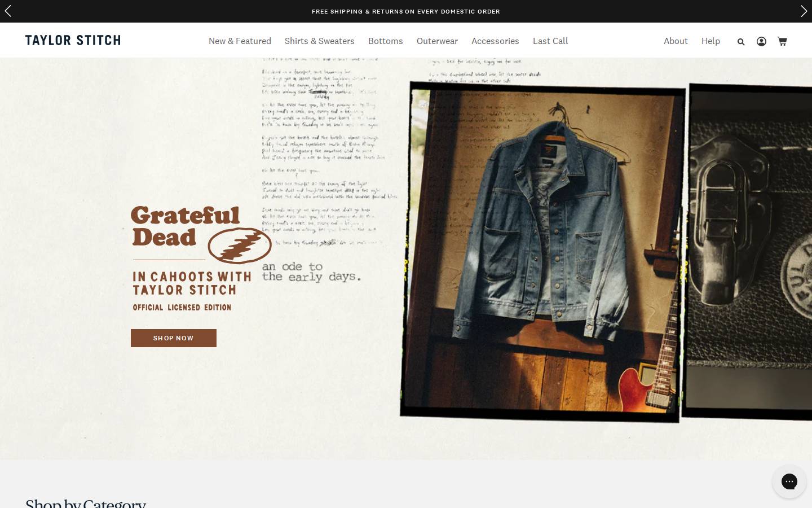Click the free shipping announcement text

pos(406,11)
